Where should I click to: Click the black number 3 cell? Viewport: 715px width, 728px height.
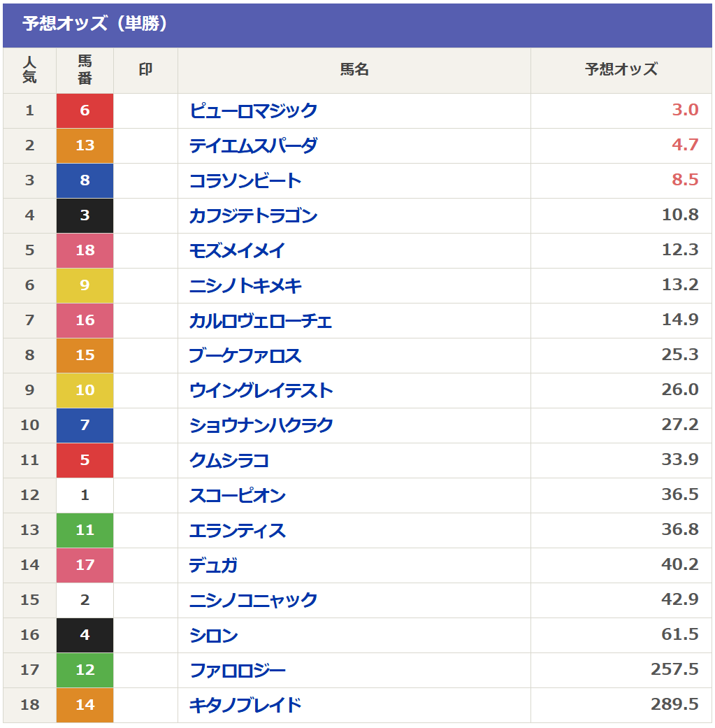[x=85, y=215]
